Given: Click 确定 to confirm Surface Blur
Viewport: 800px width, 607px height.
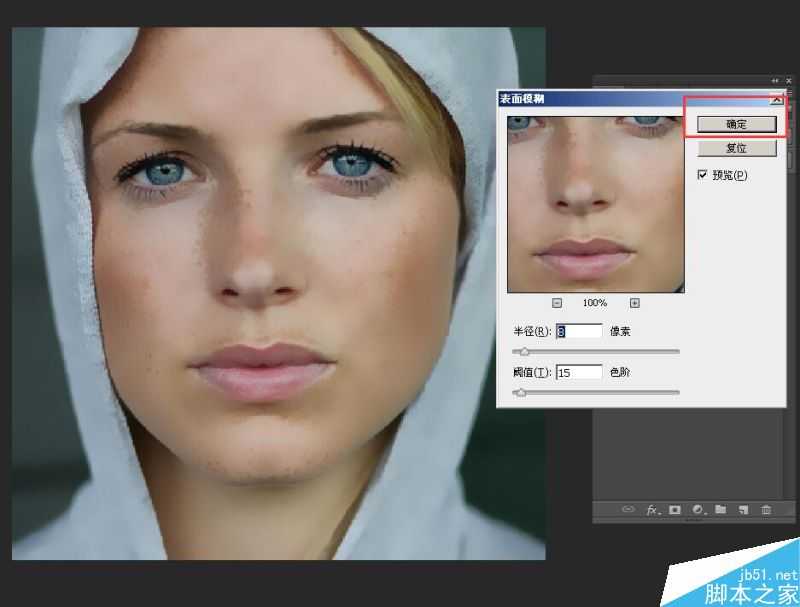Looking at the screenshot, I should (x=736, y=124).
